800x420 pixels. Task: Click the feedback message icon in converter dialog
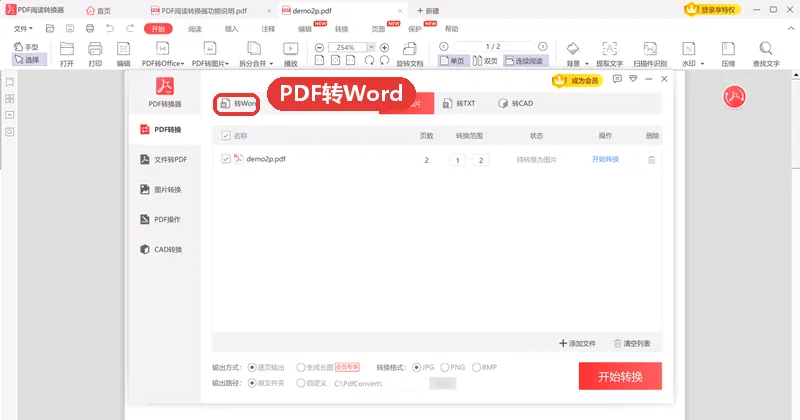pyautogui.click(x=617, y=79)
